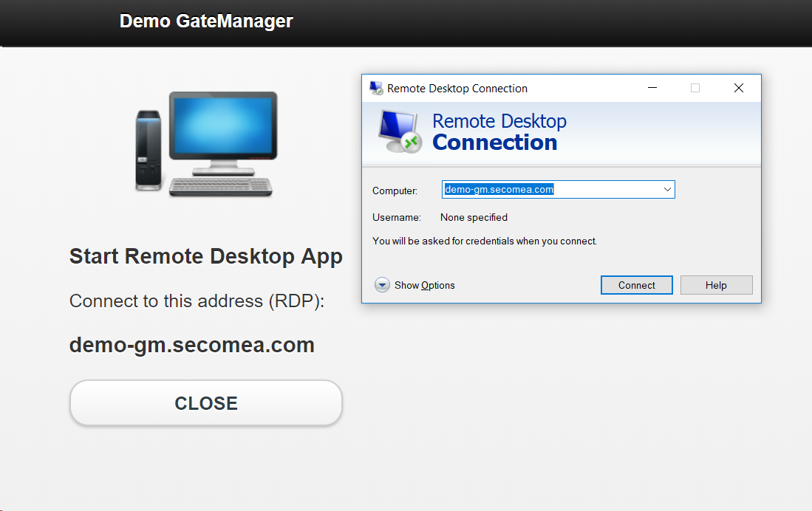Click the CLOSE button under the RDP address
The width and height of the screenshot is (812, 511).
coord(206,402)
